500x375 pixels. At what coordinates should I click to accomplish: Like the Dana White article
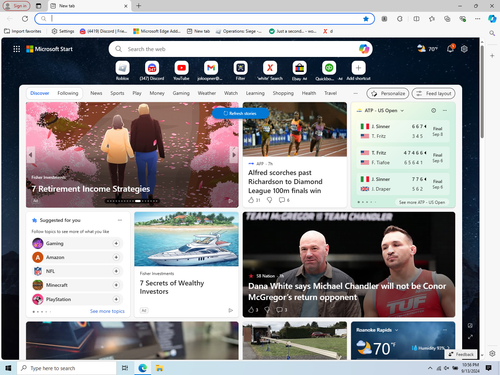click(253, 310)
